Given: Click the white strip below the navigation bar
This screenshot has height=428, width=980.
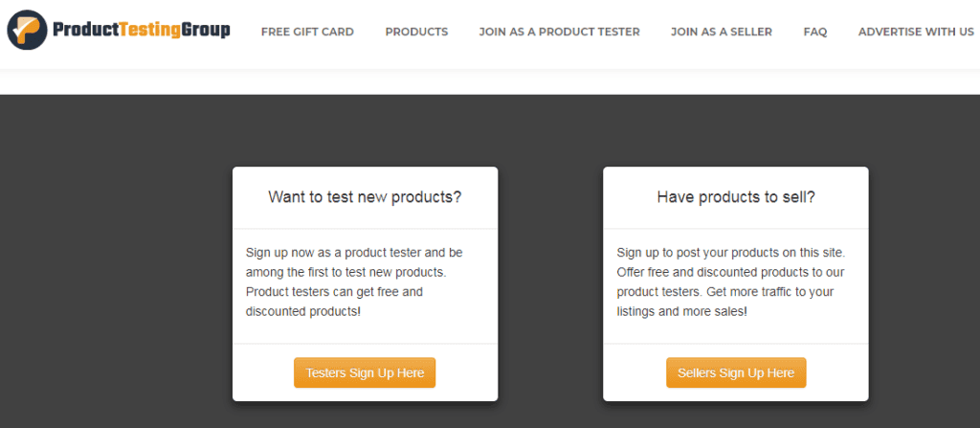Looking at the screenshot, I should coord(490,81).
